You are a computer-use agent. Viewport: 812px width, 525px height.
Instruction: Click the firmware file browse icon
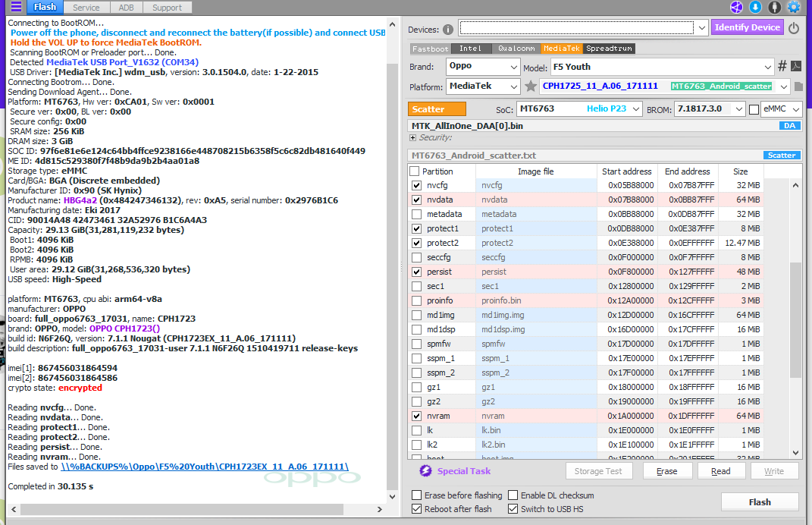(798, 86)
